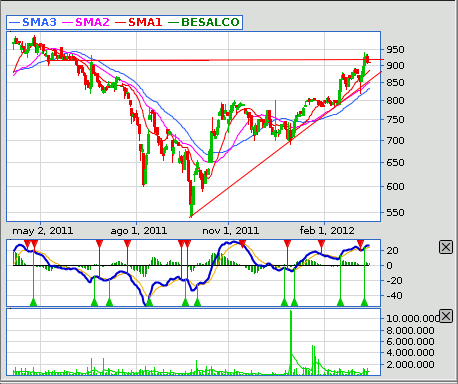Click the 750 price axis label
This screenshot has height=384, width=458.
pos(395,119)
